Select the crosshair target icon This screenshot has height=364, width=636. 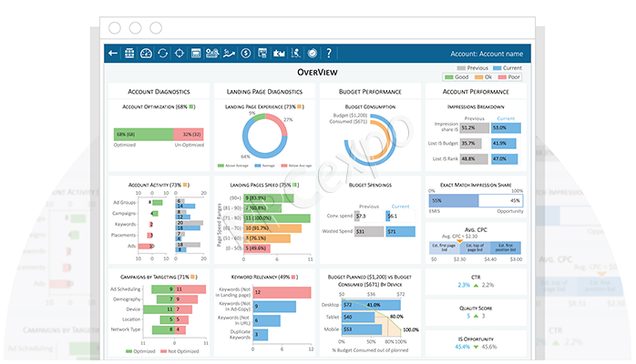[180, 53]
